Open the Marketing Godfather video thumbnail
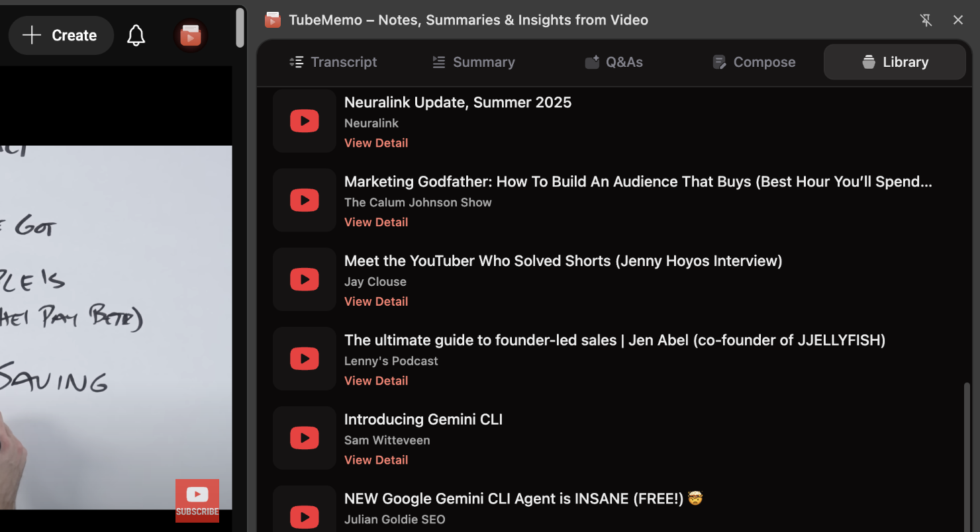This screenshot has height=532, width=980. [x=305, y=200]
